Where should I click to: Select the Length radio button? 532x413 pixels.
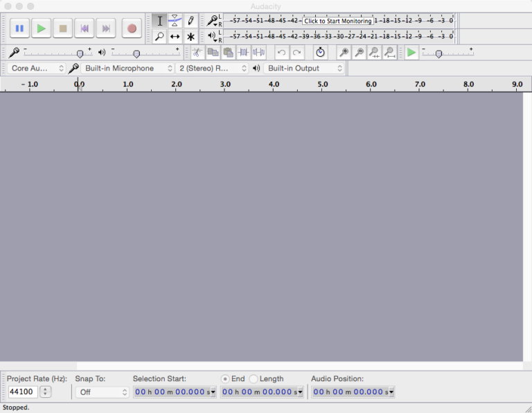(254, 379)
